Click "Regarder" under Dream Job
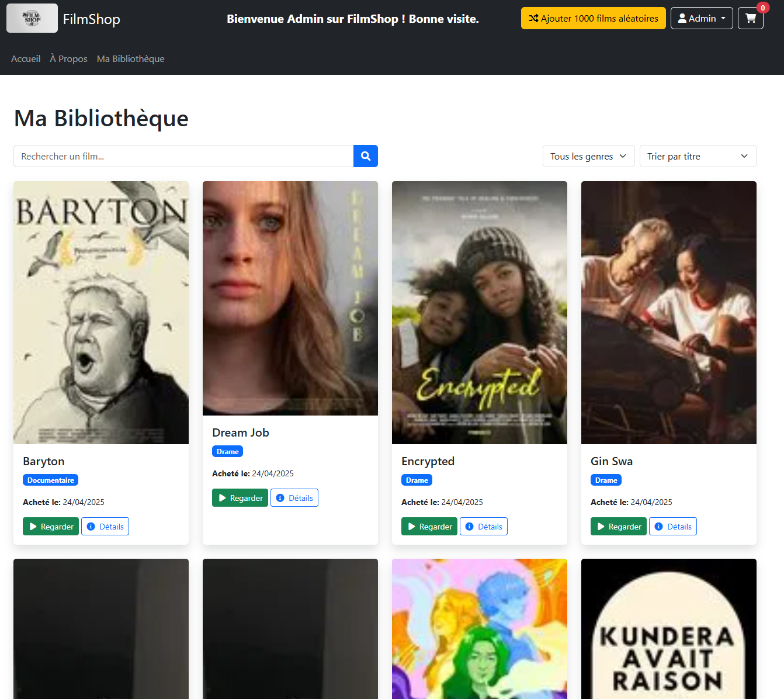Viewport: 784px width, 699px height. tap(240, 497)
